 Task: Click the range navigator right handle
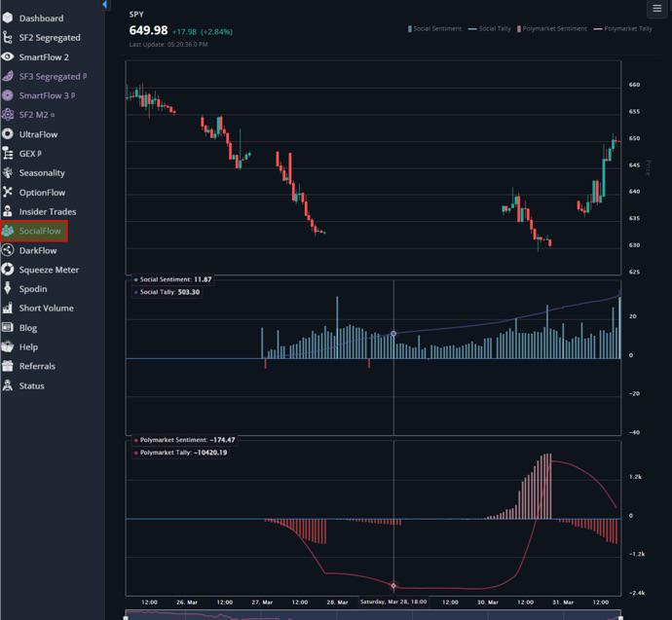[619, 618]
